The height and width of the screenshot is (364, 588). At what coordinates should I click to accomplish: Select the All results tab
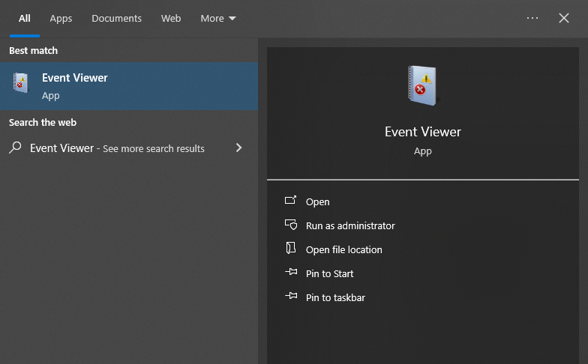coord(25,18)
